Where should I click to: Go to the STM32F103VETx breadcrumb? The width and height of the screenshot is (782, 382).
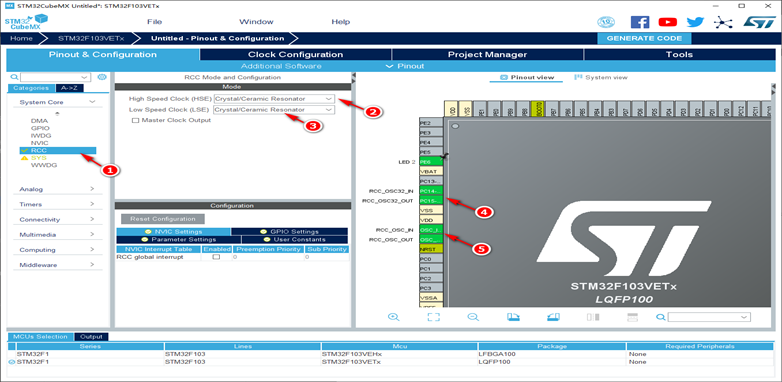point(91,38)
